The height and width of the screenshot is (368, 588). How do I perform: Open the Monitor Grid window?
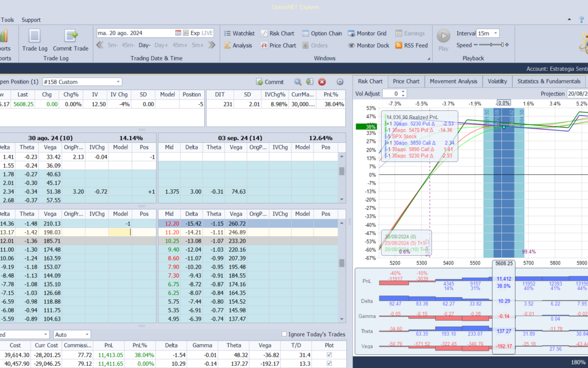(x=367, y=33)
